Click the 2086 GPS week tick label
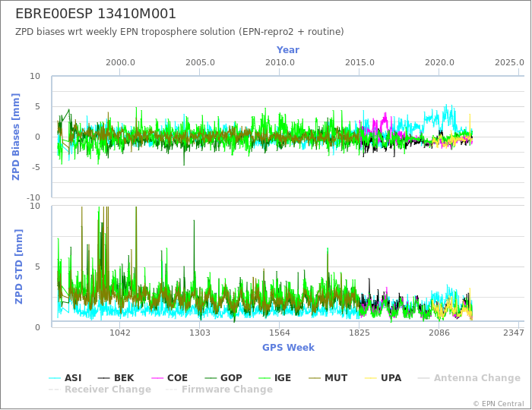The image size is (532, 410). pyautogui.click(x=439, y=333)
